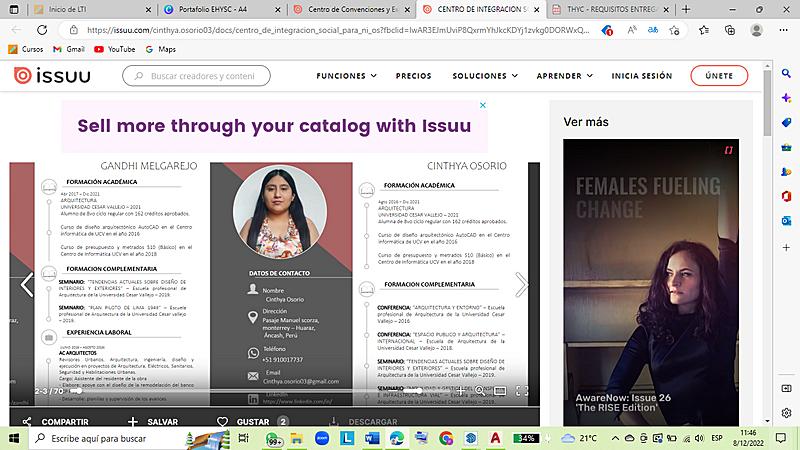Viewport: 800px width, 450px height.
Task: Click the translate icon in address bar
Action: coord(653,30)
